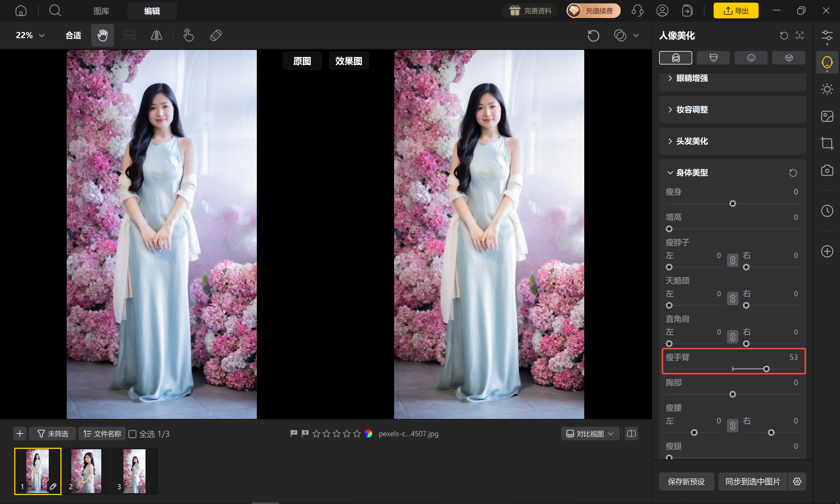840x504 pixels.
Task: Open the 对比视图 view mode dropdown
Action: (x=590, y=434)
